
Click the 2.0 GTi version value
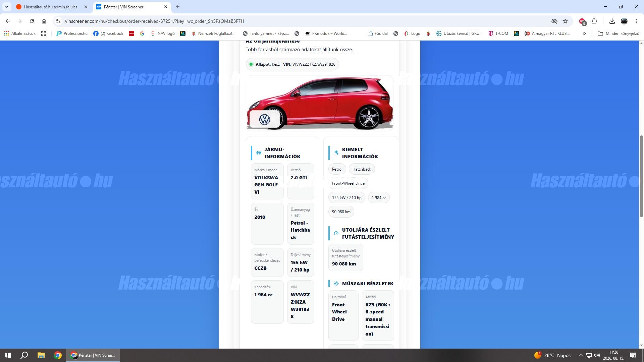click(299, 178)
